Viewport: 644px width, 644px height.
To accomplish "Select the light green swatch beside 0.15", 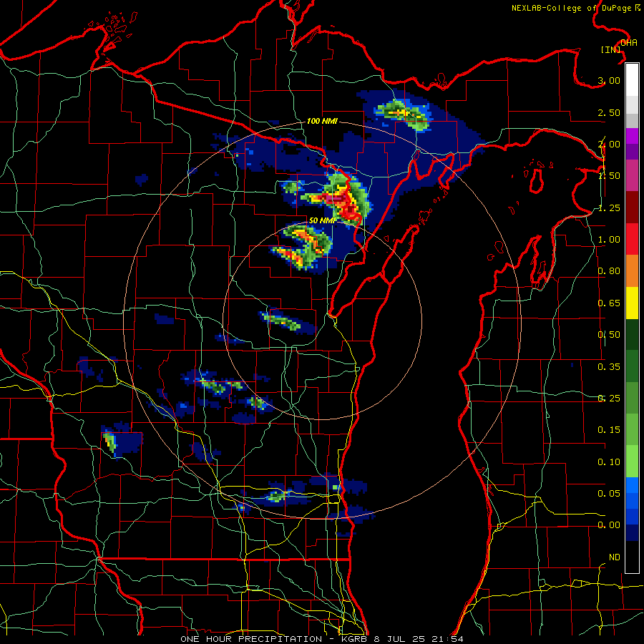I will click(x=632, y=429).
